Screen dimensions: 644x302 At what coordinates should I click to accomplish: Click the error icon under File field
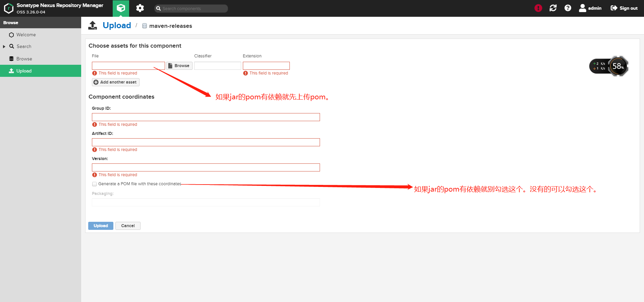pos(95,73)
